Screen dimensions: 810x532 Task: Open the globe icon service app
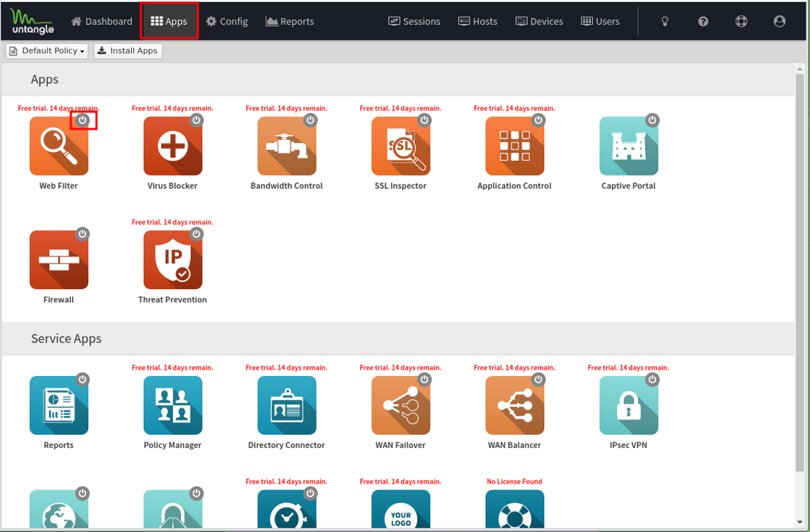59,509
